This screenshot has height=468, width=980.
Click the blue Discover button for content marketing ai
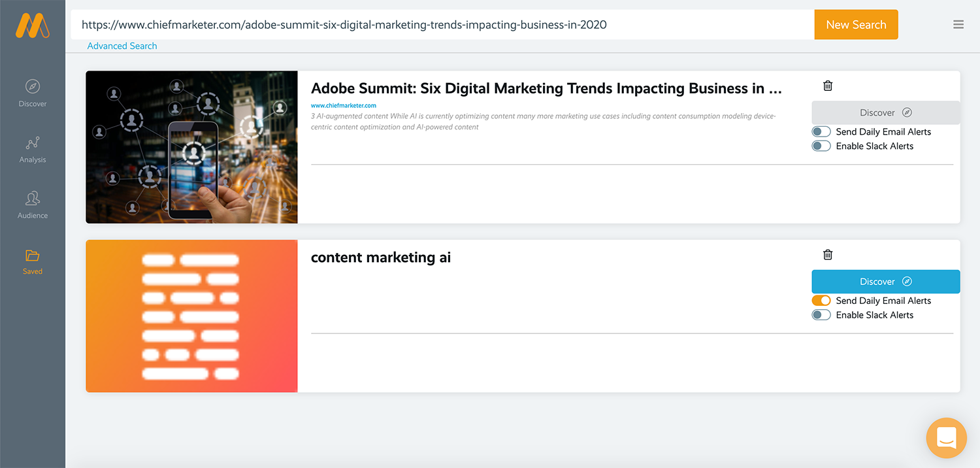pyautogui.click(x=886, y=282)
